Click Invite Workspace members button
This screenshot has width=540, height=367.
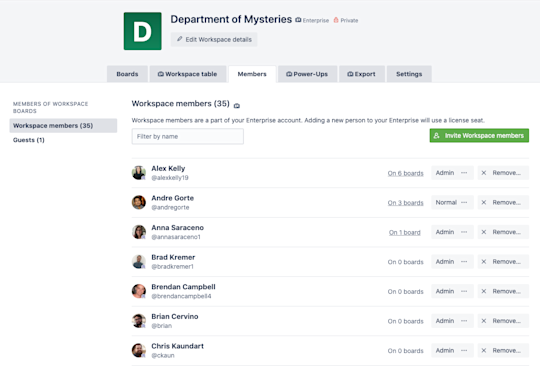point(479,136)
